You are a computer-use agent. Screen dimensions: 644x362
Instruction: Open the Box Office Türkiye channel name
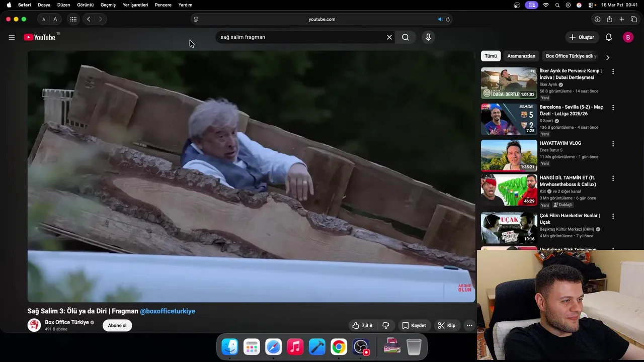point(67,322)
